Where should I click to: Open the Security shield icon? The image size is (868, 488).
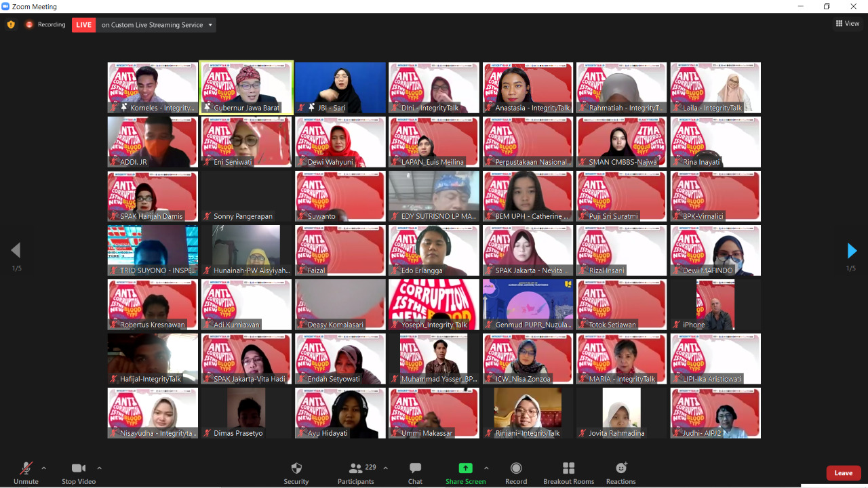point(296,469)
